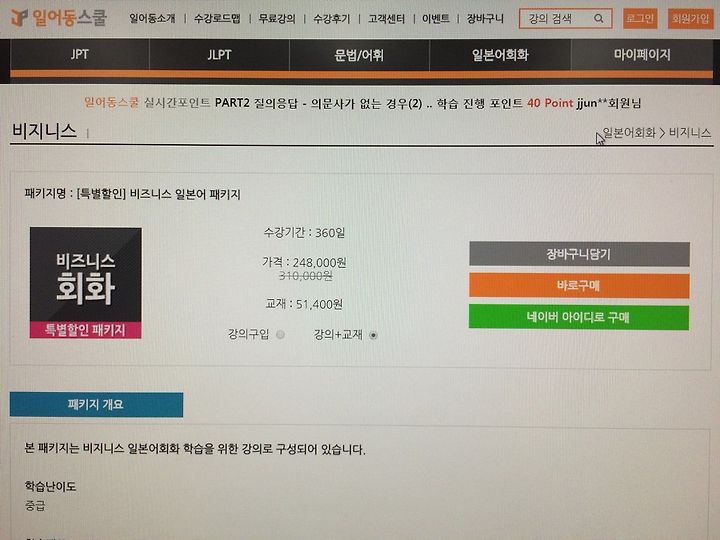Click 일본어회화 breadcrumb link

629,133
